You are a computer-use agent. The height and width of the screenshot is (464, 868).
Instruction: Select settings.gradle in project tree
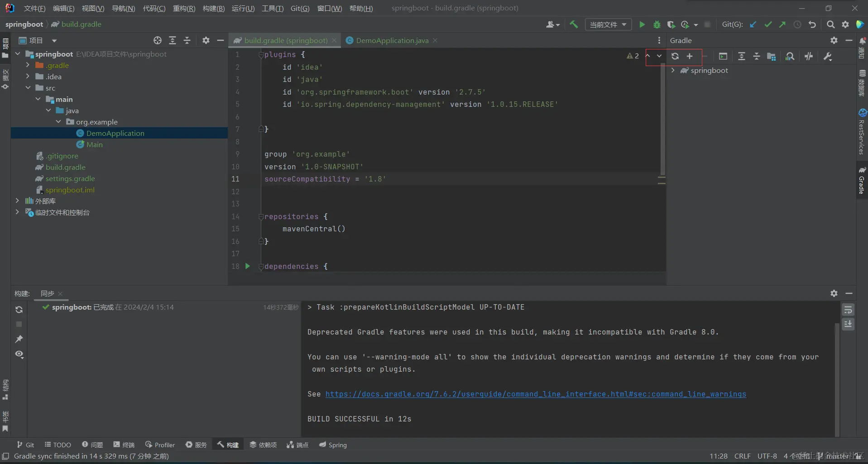pos(70,178)
